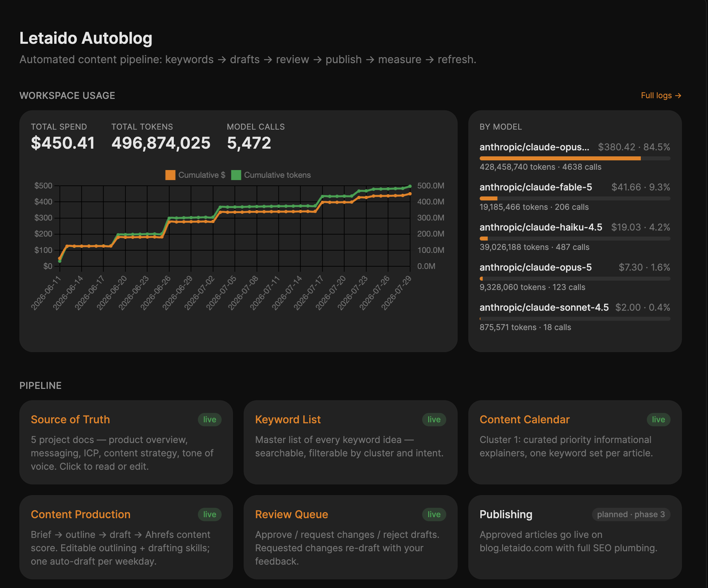Click the claude-fable-5 usage bar
The image size is (708, 588).
pos(575,198)
